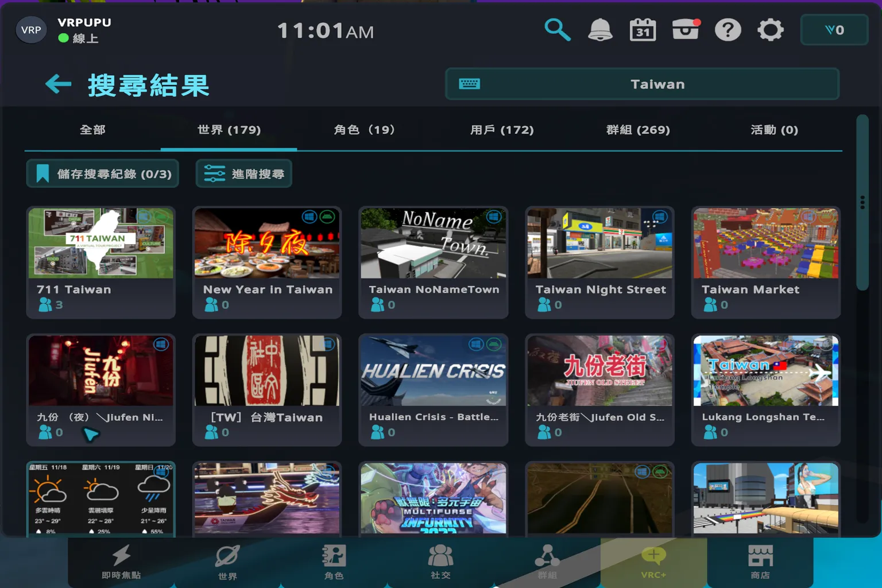The height and width of the screenshot is (588, 882).
Task: Switch to the 群組 (269) tab
Action: (638, 130)
